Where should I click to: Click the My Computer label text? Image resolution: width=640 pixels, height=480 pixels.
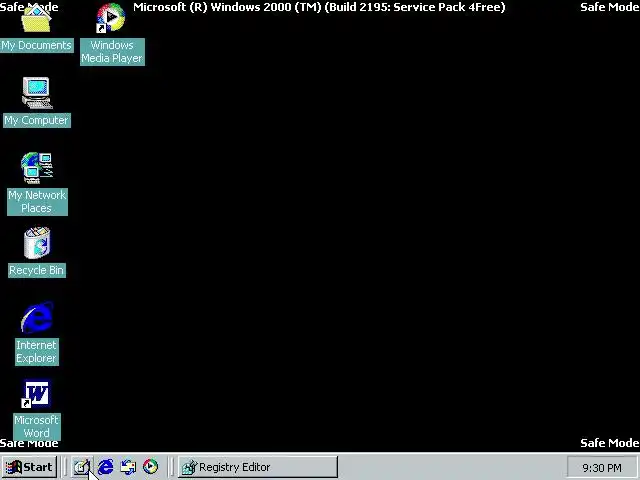(x=37, y=120)
